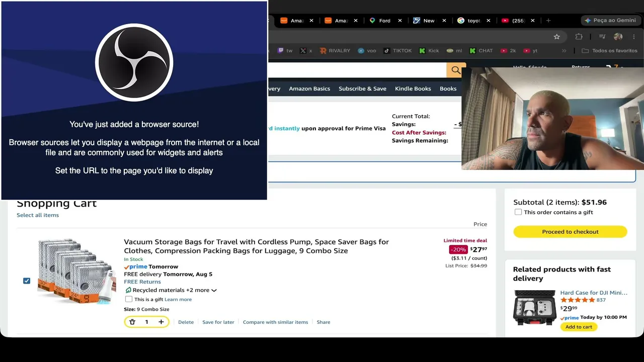
Task: Switch to the second Amazon tab
Action: (340, 21)
